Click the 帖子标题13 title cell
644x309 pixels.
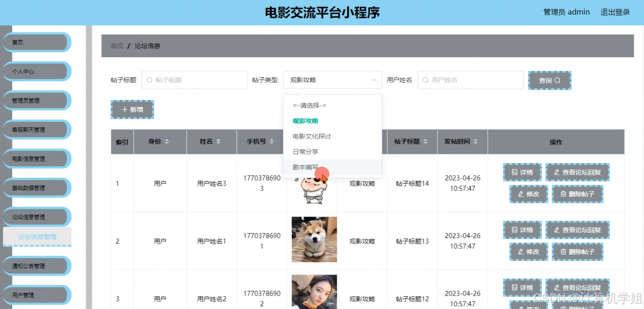(412, 241)
